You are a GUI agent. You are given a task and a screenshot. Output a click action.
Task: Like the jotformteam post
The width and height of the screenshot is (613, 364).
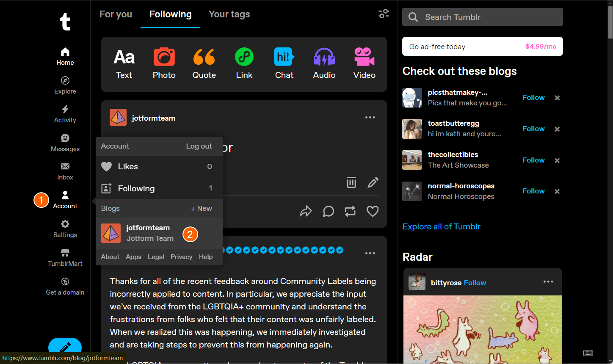point(373,211)
